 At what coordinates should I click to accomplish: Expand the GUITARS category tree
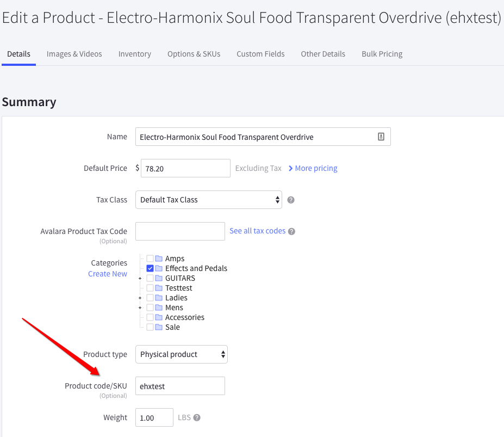pos(140,279)
